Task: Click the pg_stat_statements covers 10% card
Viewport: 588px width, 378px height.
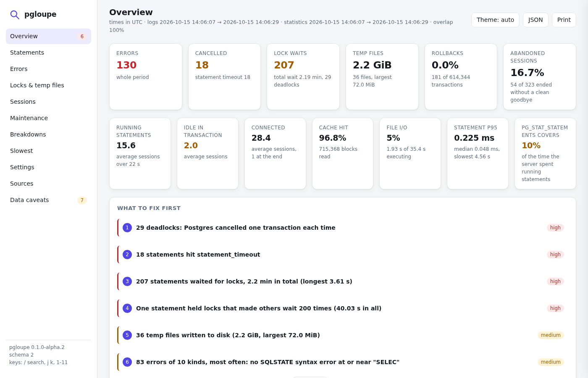Action: [545, 154]
